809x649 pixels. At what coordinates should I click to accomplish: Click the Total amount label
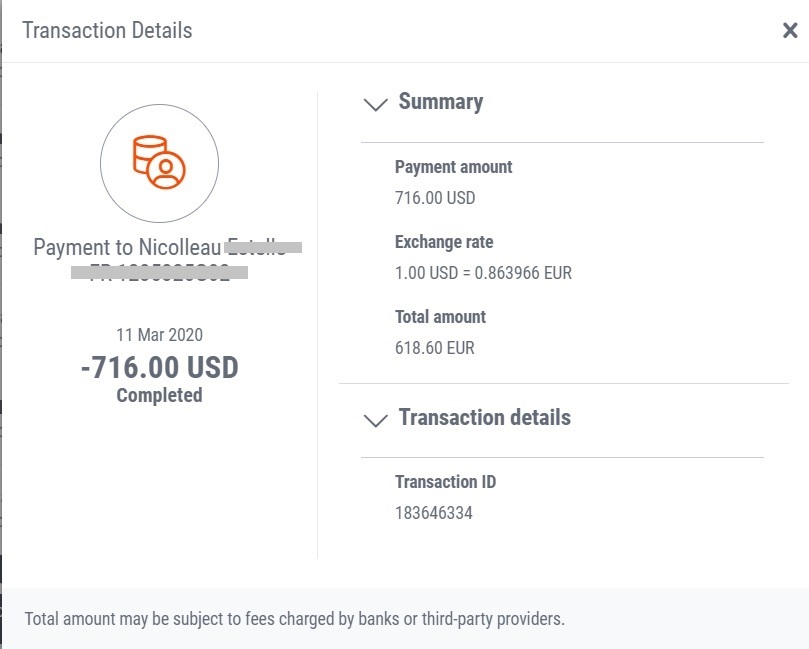click(x=441, y=317)
